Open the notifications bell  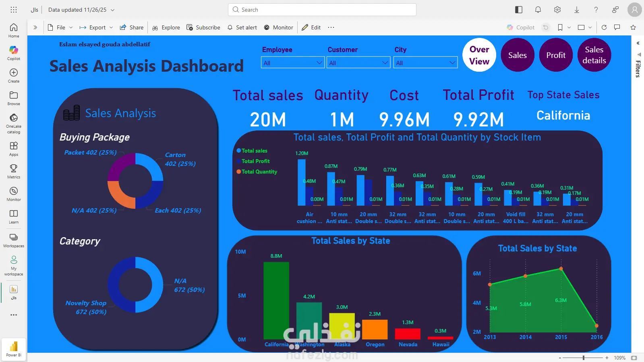538,10
